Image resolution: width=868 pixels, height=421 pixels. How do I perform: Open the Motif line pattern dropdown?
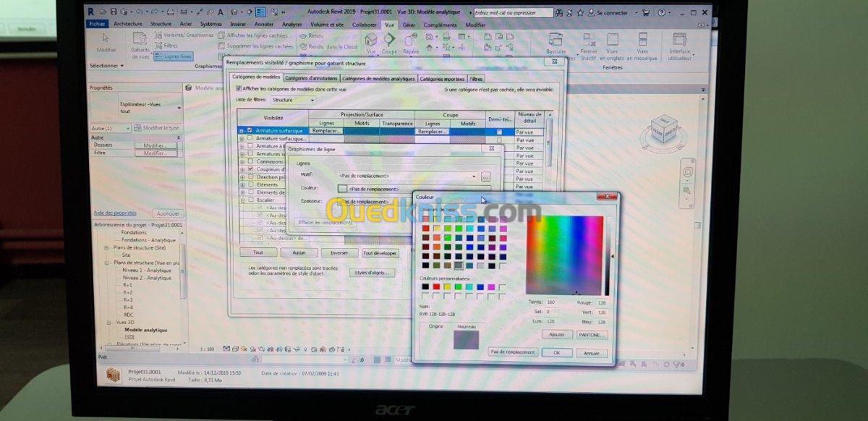pyautogui.click(x=409, y=176)
